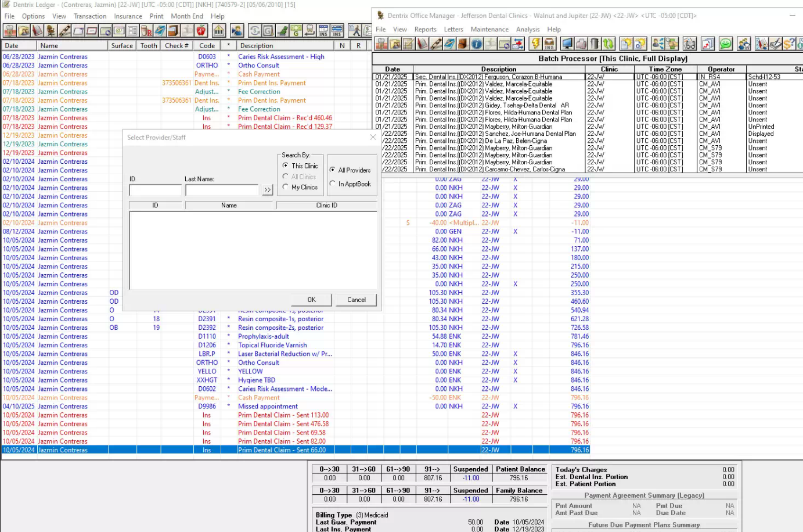803x532 pixels.
Task: Click the green dollar G payment icon
Action: [x=296, y=30]
